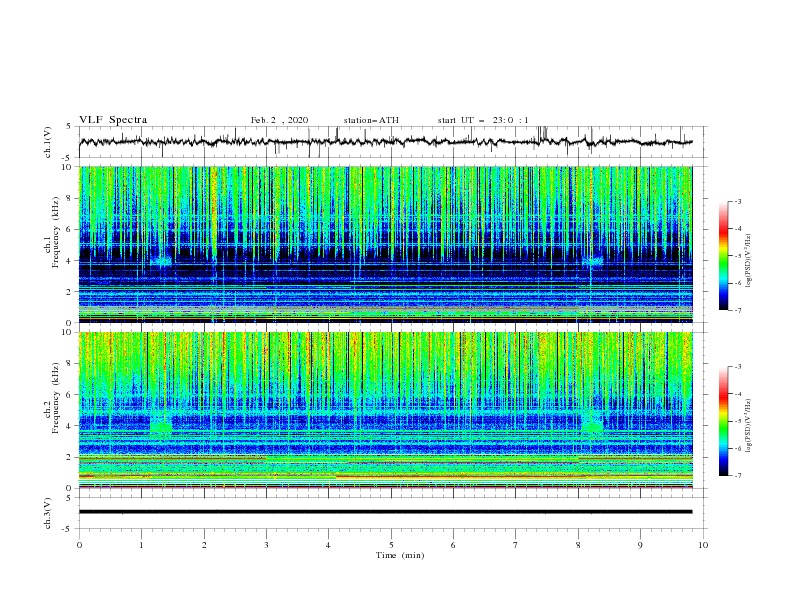Click the time axis tick label "2"
The height and width of the screenshot is (612, 792).
click(x=204, y=545)
